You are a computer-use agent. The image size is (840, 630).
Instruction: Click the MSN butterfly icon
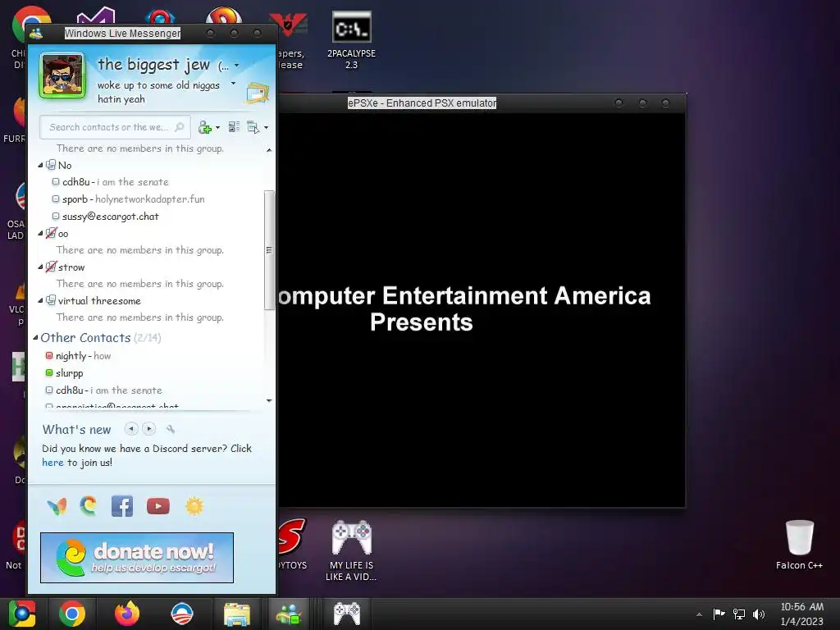tap(57, 506)
